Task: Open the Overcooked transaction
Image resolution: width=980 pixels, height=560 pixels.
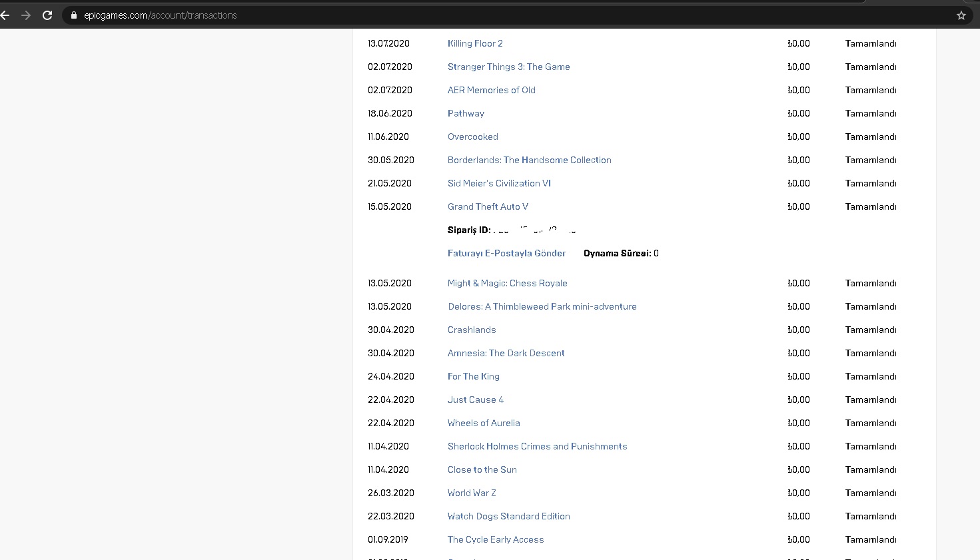Action: [473, 137]
